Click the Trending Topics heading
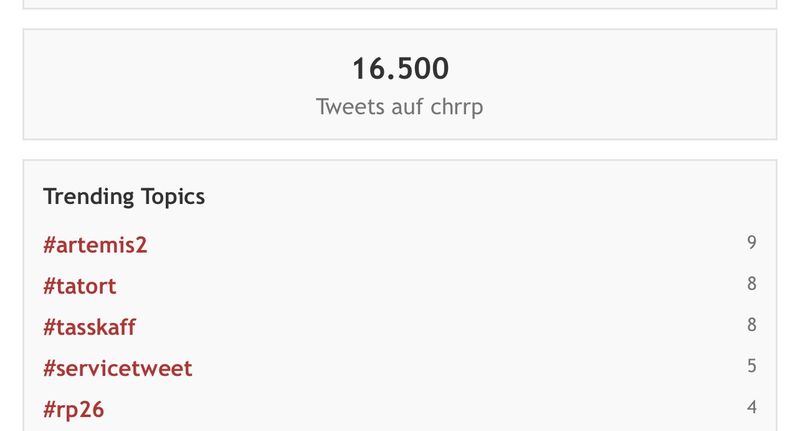Screen dimensions: 800x431 (x=124, y=197)
